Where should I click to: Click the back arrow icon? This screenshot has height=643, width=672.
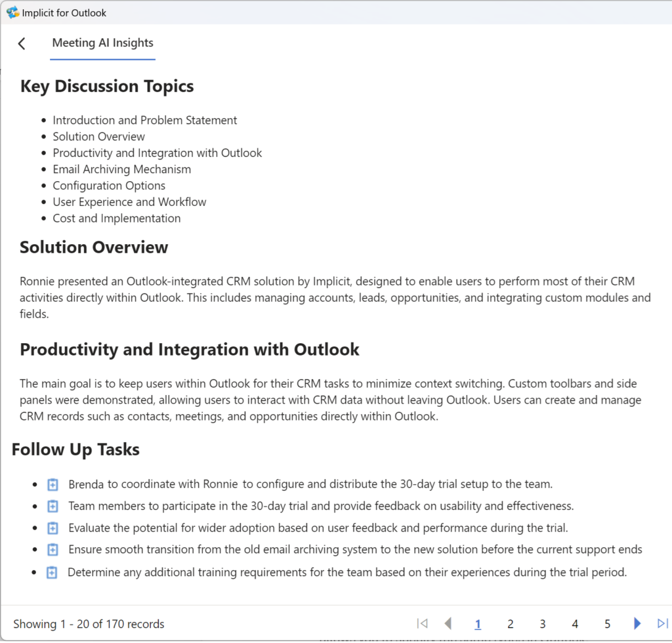[22, 44]
